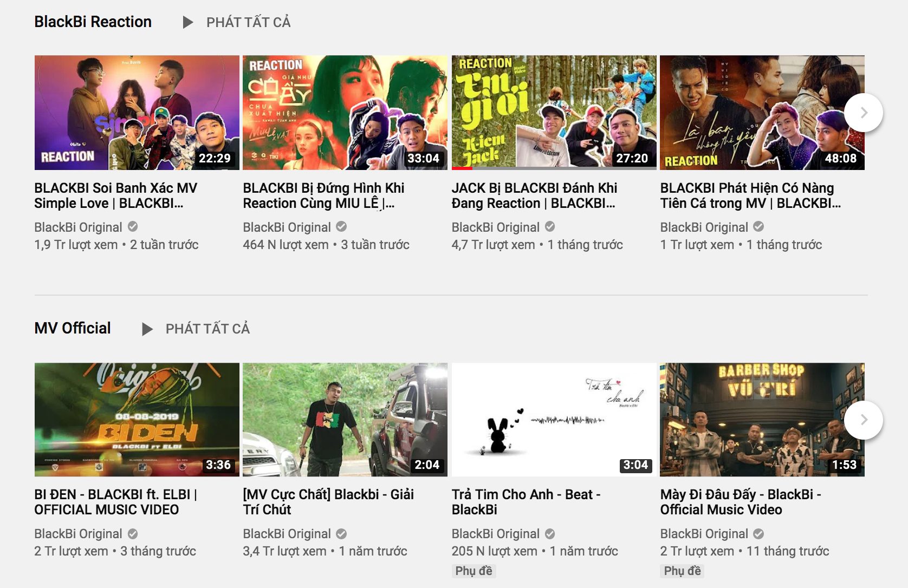Viewport: 908px width, 588px height.
Task: Click the 22:29 duration badge on Simple Love thumbnail
Action: click(215, 159)
